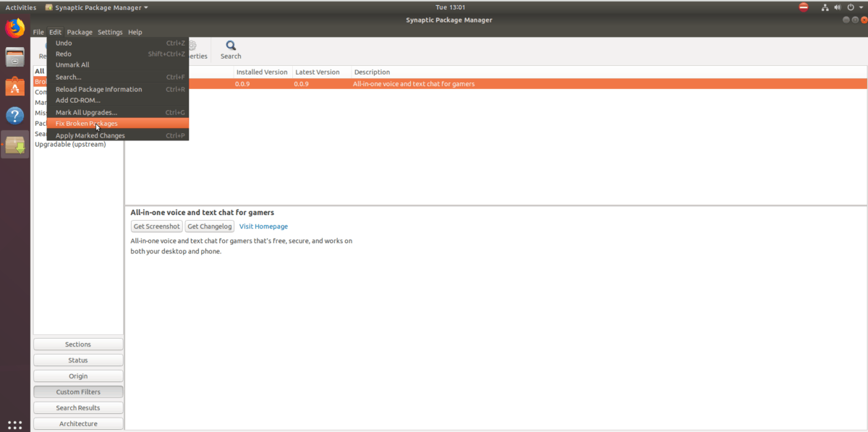
Task: Launch Firefox from the dock
Action: pyautogui.click(x=14, y=29)
